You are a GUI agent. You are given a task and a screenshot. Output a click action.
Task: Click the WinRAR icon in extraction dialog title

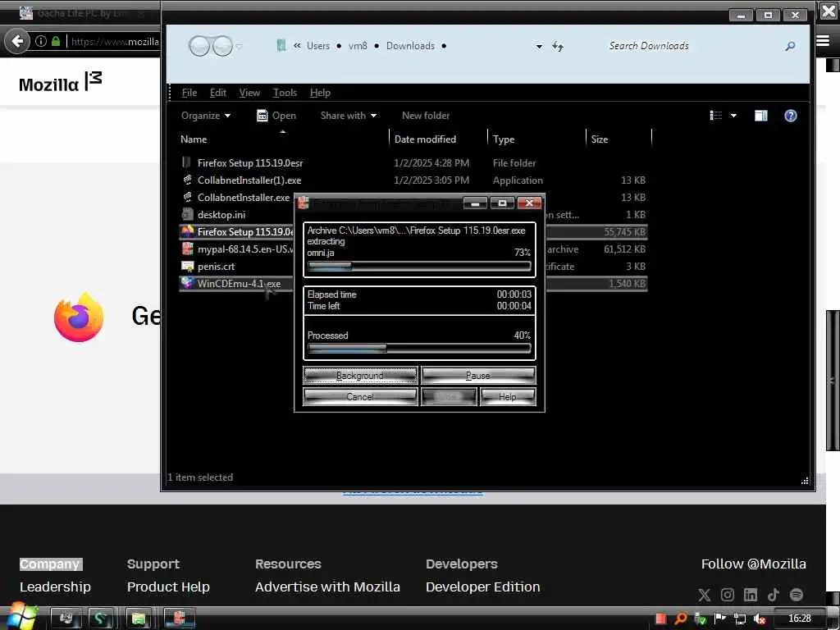(304, 203)
